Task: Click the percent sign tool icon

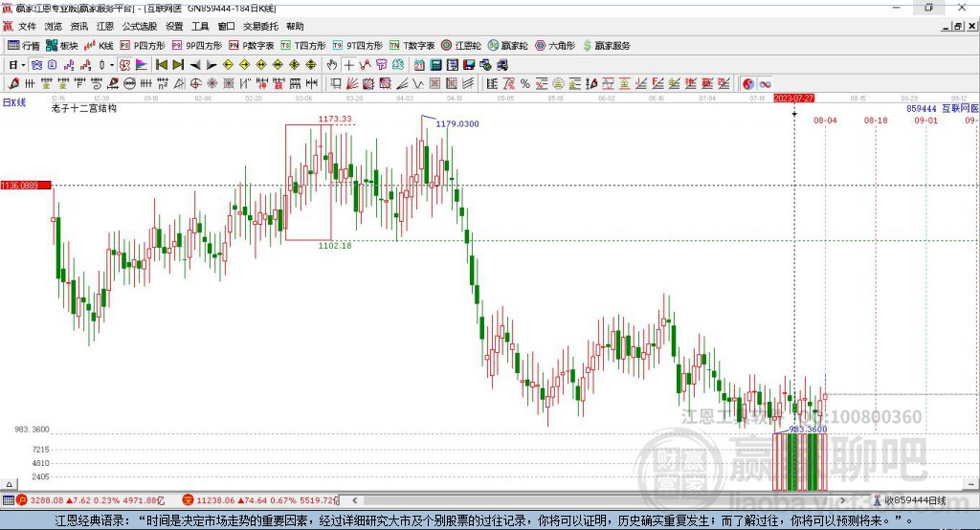Action: 525,84
